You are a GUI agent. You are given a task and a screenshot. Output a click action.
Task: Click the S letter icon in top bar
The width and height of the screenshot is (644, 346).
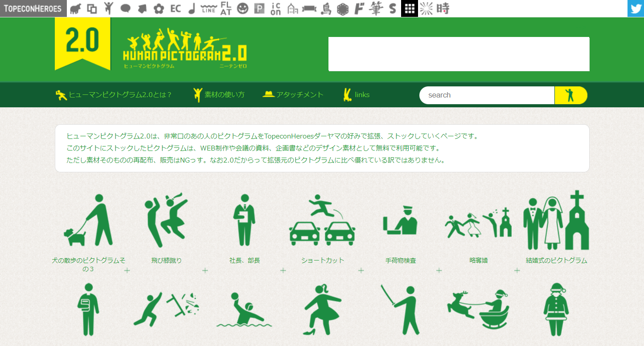393,8
